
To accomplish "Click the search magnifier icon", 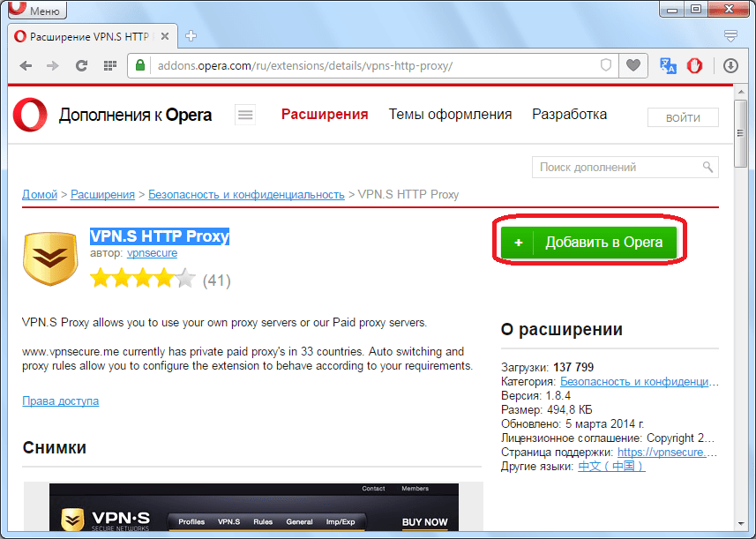I will pyautogui.click(x=707, y=168).
